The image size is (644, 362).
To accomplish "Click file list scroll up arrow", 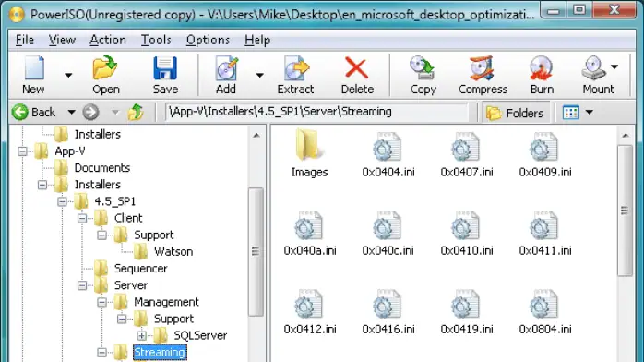I will (x=626, y=135).
